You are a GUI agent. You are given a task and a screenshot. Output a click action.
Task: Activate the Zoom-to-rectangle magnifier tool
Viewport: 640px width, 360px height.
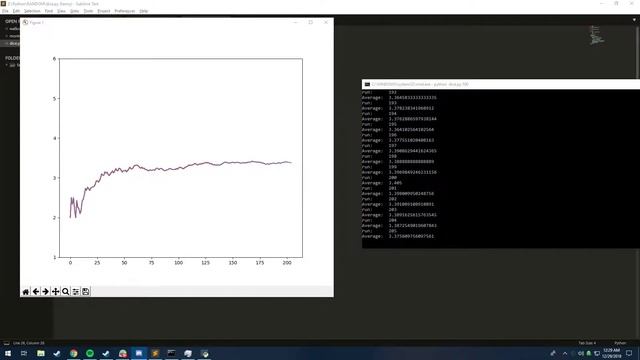[65, 291]
